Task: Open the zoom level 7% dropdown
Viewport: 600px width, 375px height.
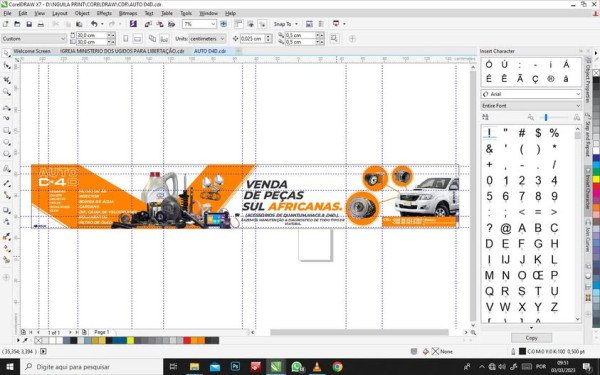Action: click(199, 24)
